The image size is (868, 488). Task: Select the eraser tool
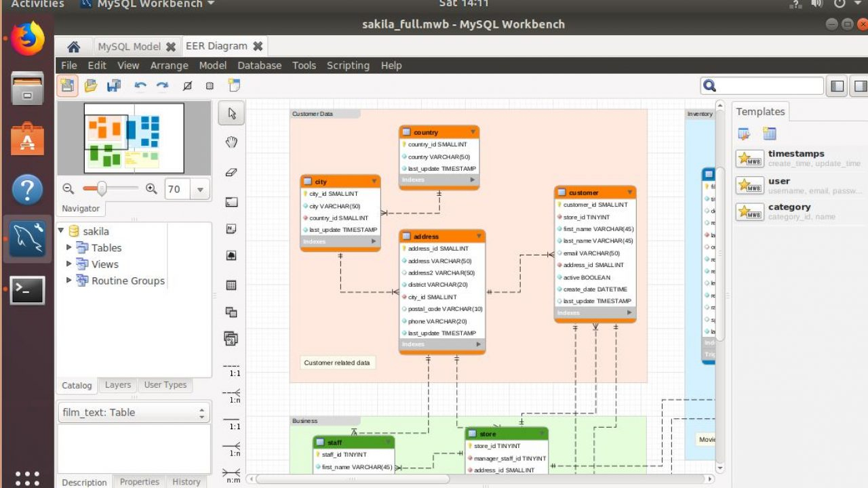(x=231, y=172)
